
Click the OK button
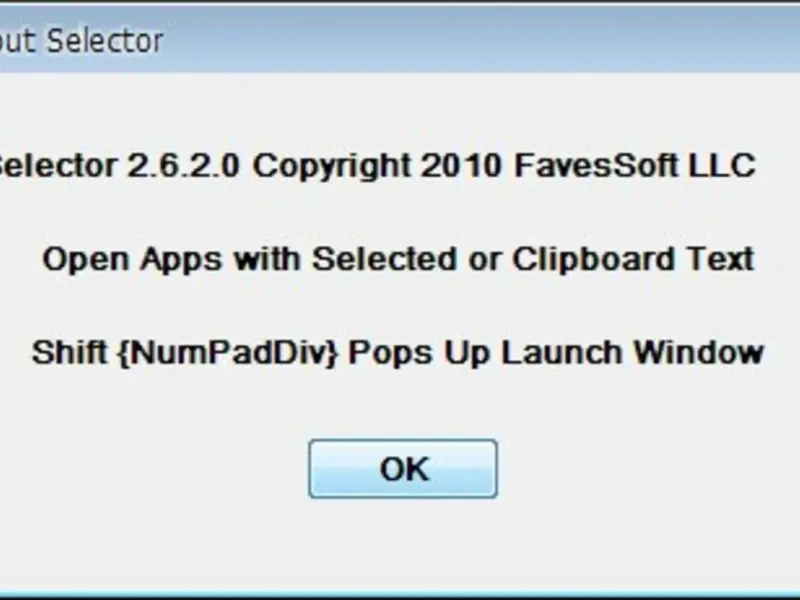point(403,468)
